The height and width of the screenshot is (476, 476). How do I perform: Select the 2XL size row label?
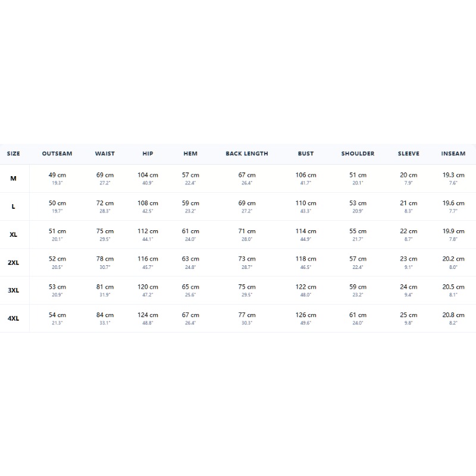(x=13, y=262)
